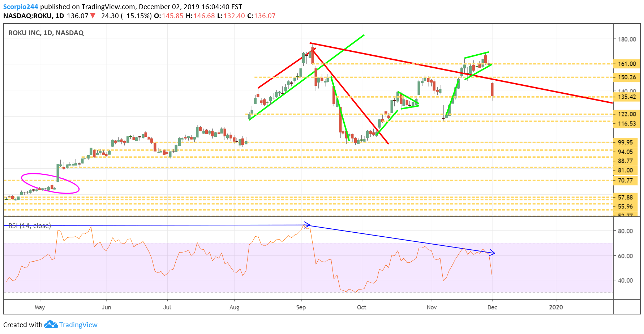The height and width of the screenshot is (334, 644).
Task: Select the 135.42 price level label
Action: click(x=627, y=97)
